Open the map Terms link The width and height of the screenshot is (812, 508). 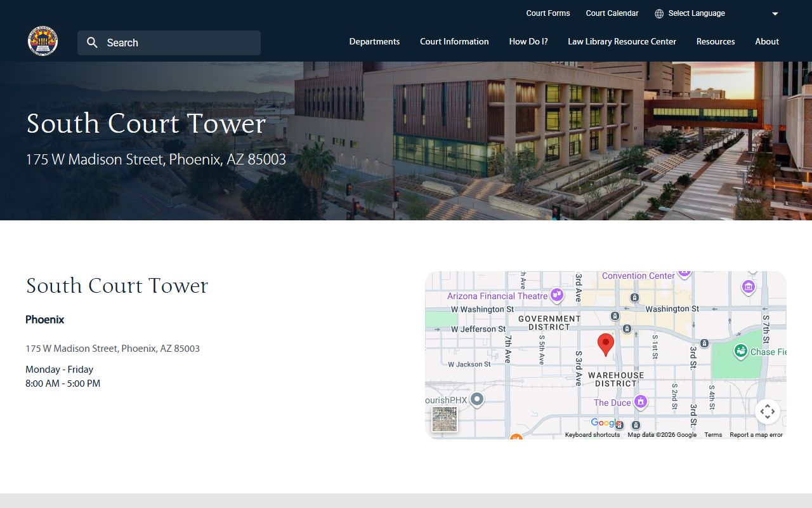[x=713, y=435]
